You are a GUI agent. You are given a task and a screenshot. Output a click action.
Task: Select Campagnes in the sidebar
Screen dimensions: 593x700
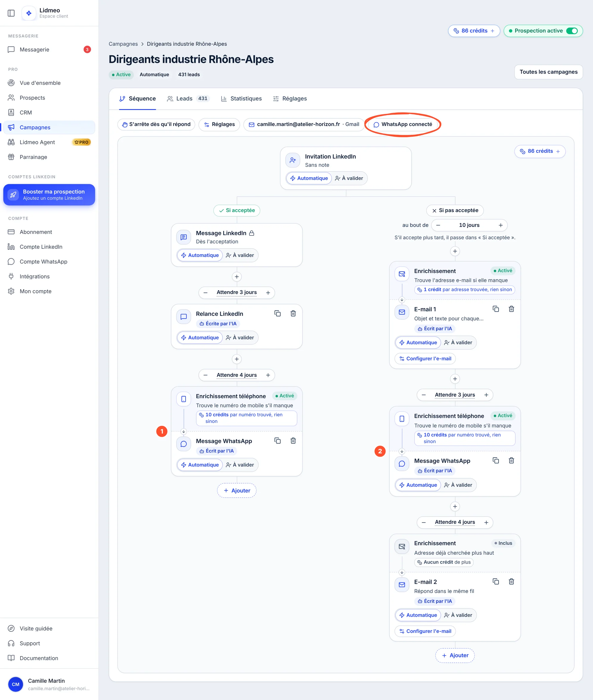[x=49, y=127]
